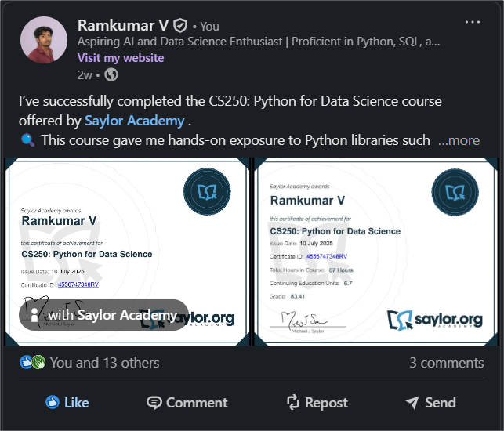Click the person tag icon on image
504x431 pixels.
coord(34,315)
